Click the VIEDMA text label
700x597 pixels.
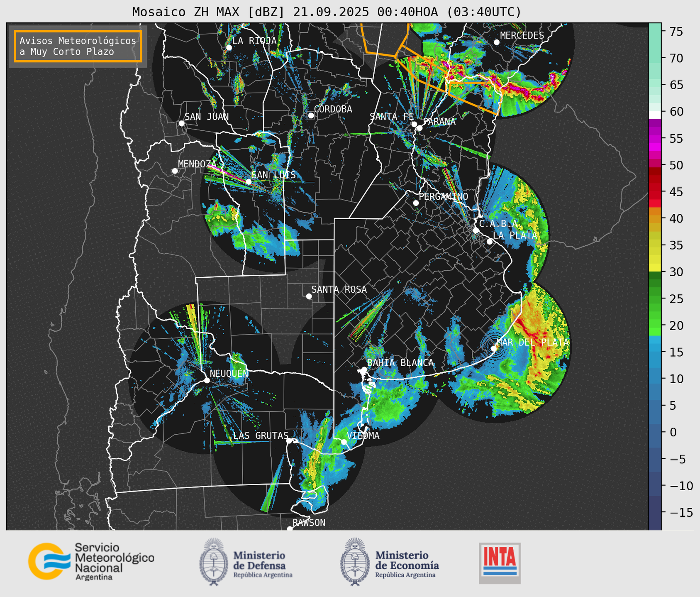coord(363,436)
